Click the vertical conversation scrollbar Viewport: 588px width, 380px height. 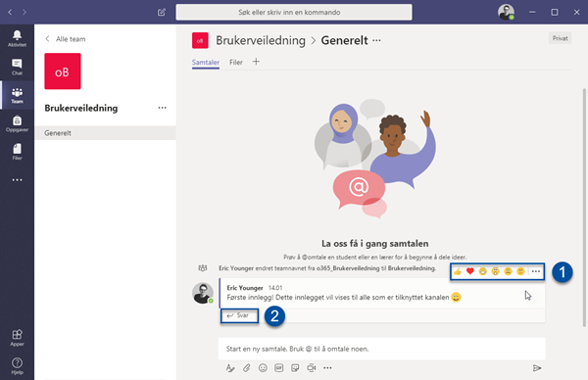tap(584, 208)
